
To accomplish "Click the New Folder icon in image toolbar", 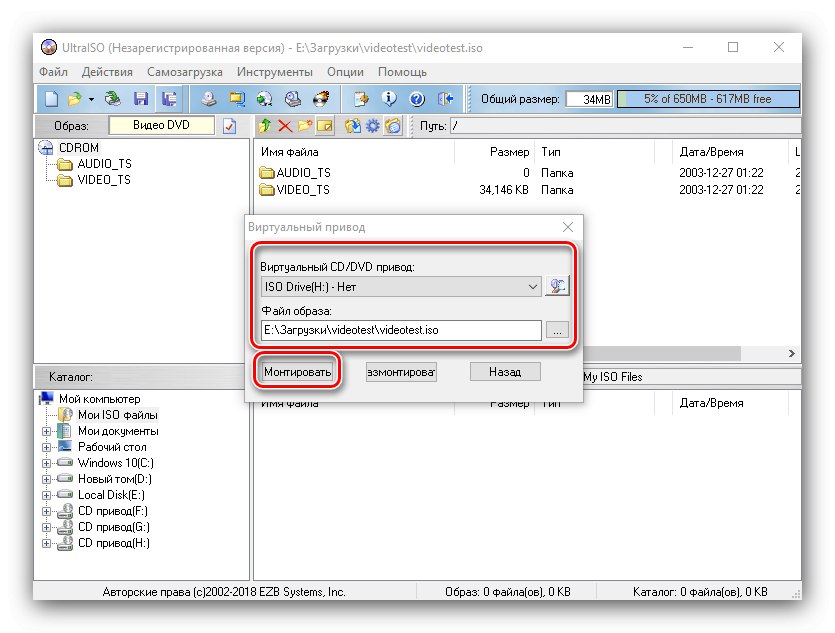I will (305, 126).
